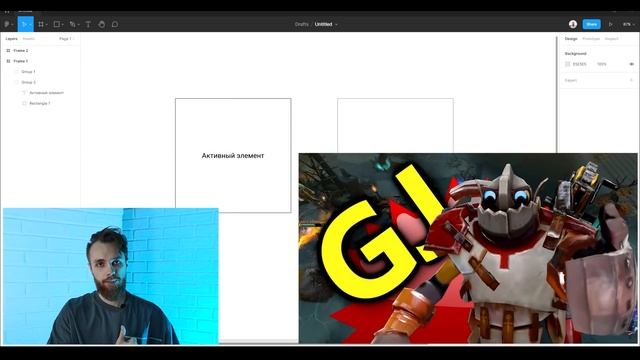Click the Drafts breadcrumb link
Screen dimensions: 640x360
click(x=302, y=24)
